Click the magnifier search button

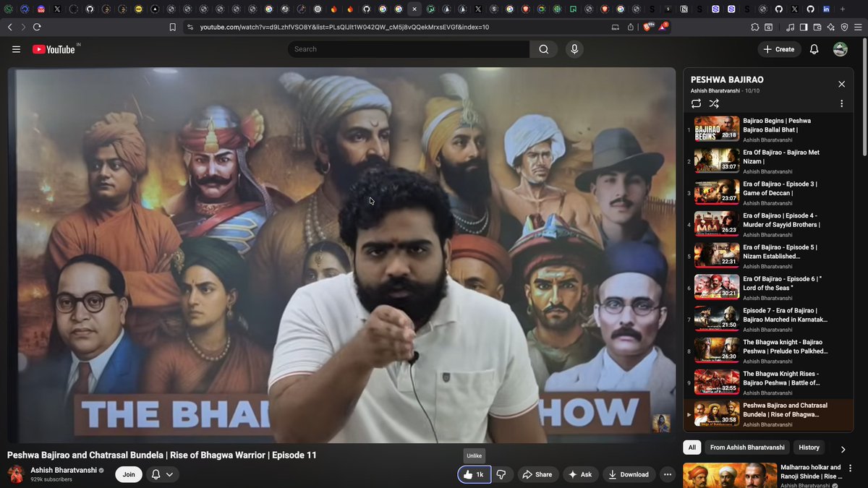(544, 49)
